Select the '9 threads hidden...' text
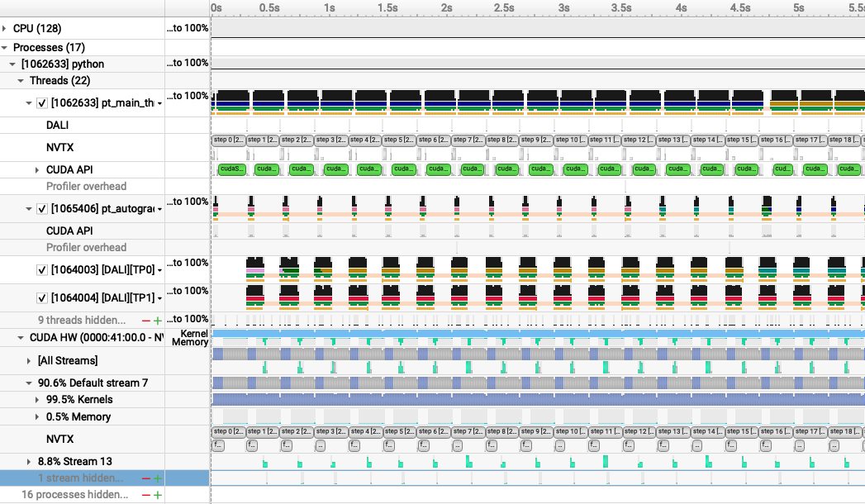865x504 pixels. pos(82,321)
